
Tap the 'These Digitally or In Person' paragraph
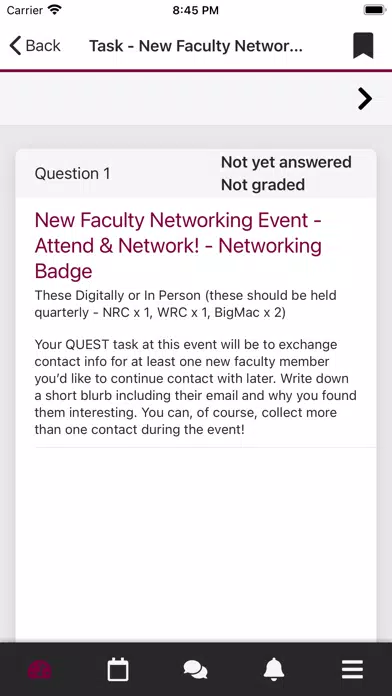tap(186, 304)
